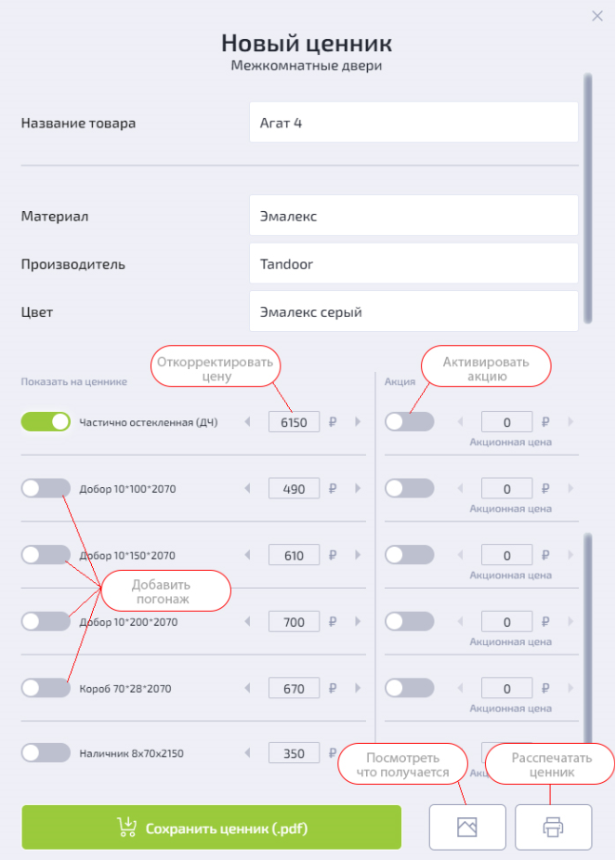Increase price arrow for Наличник 8x70x2150
Viewport: 616px width, 860px height.
[x=358, y=754]
